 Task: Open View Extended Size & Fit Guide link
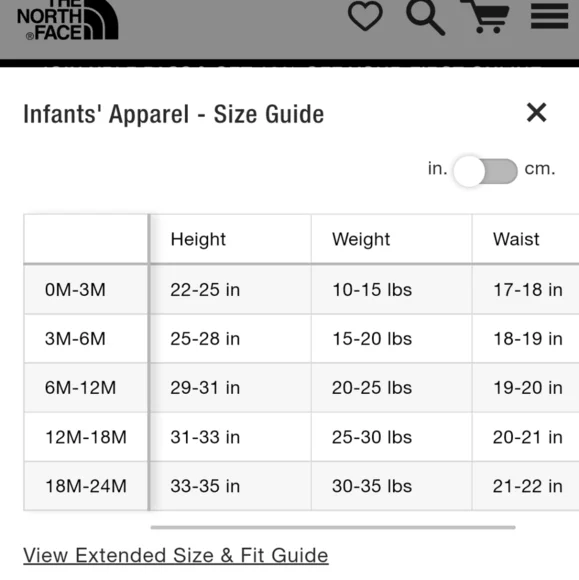click(176, 556)
